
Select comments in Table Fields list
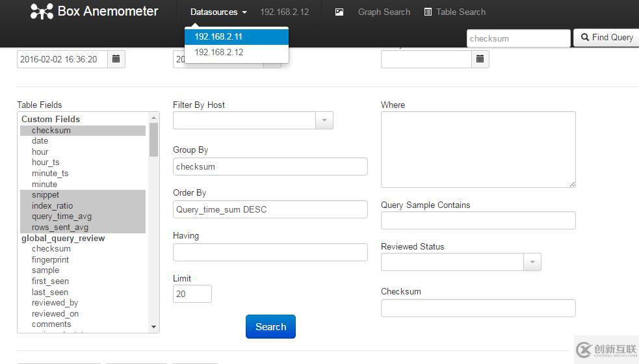[83, 324]
